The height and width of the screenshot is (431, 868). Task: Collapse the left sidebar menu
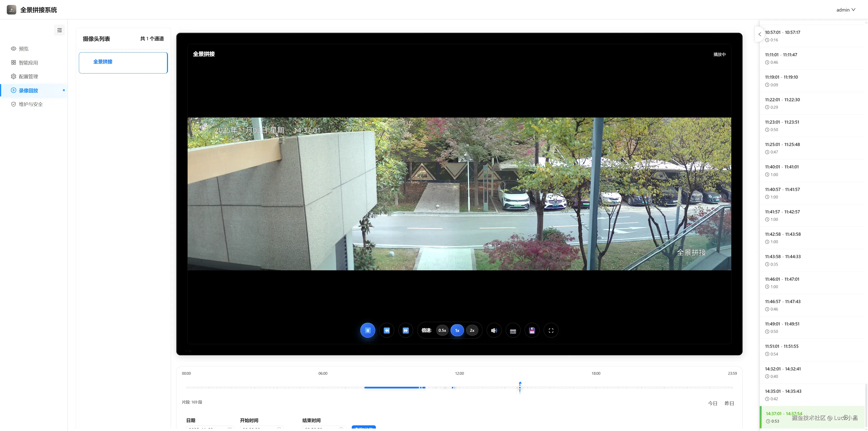click(59, 30)
